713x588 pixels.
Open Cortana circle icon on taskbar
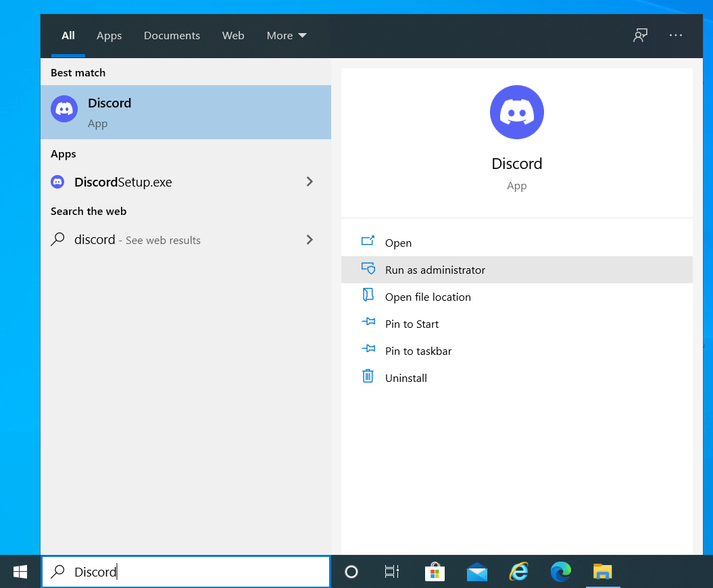(x=351, y=572)
